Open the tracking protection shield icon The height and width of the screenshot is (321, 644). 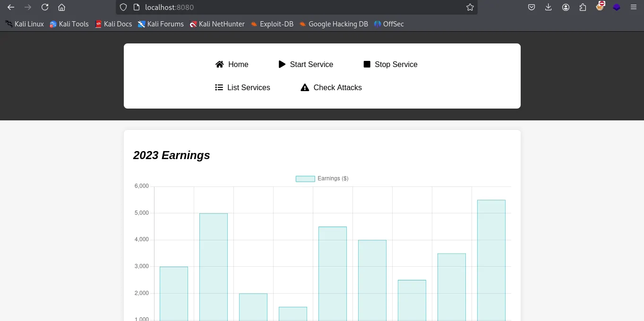[123, 7]
